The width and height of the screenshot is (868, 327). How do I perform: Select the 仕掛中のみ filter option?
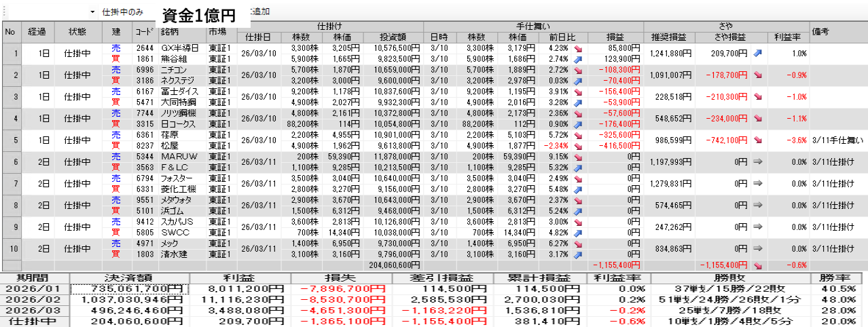click(x=122, y=12)
